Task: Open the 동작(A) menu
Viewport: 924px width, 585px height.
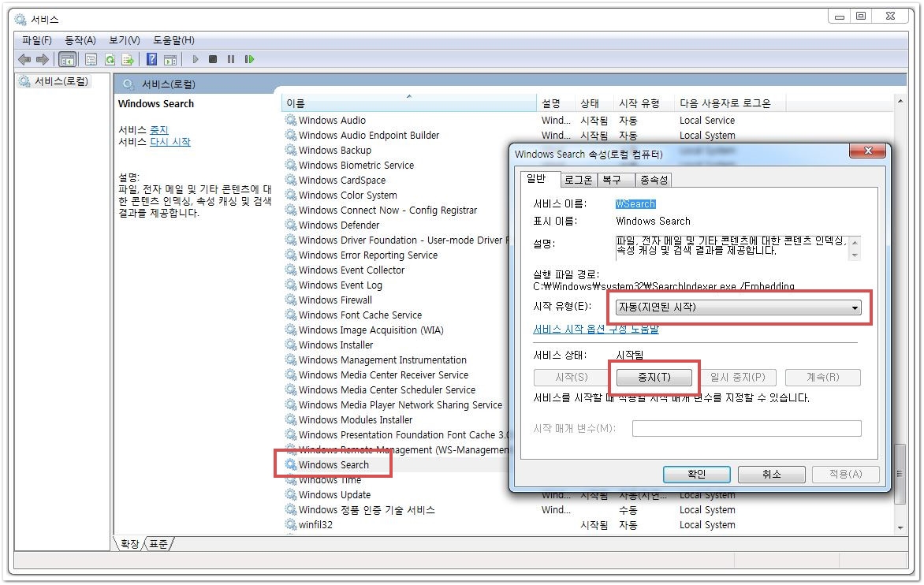Action: [x=80, y=40]
